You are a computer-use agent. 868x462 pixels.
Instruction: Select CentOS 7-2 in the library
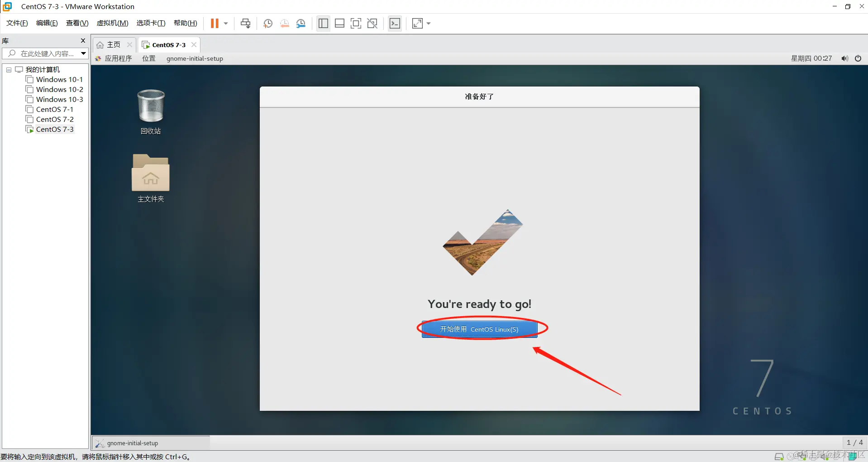click(54, 120)
